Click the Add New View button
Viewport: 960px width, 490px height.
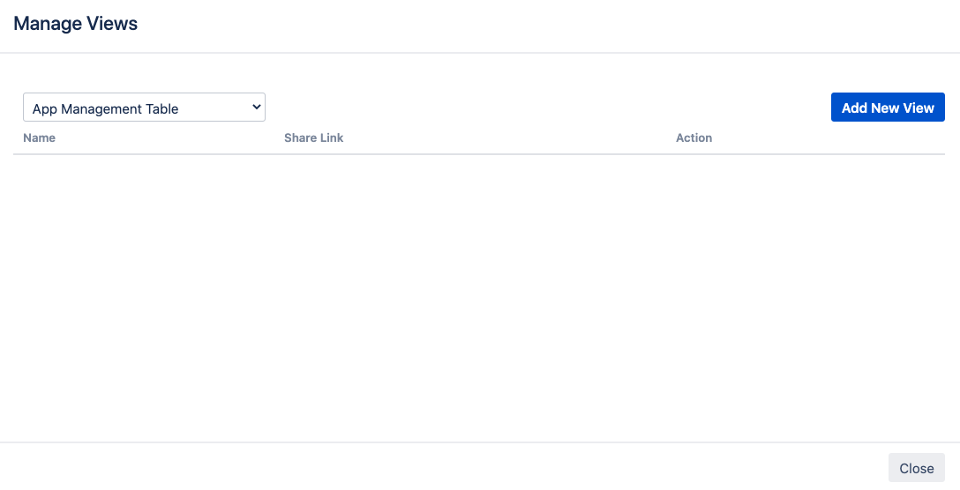[887, 108]
